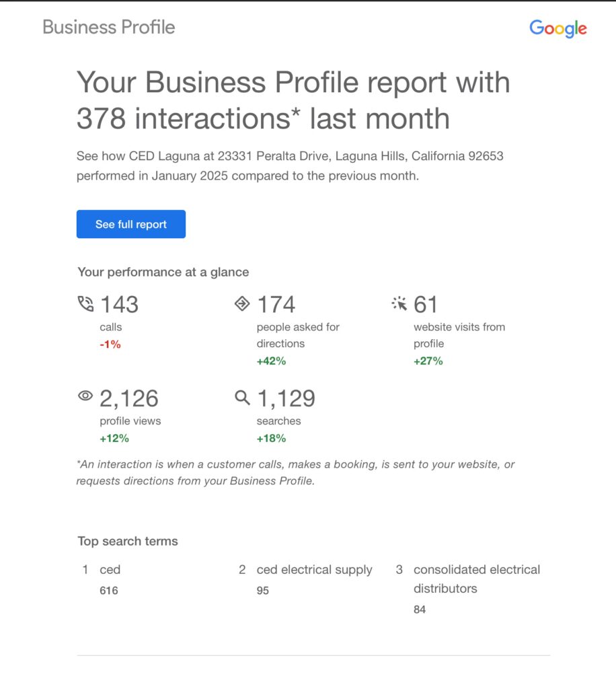Click the -1% calls change

[110, 344]
